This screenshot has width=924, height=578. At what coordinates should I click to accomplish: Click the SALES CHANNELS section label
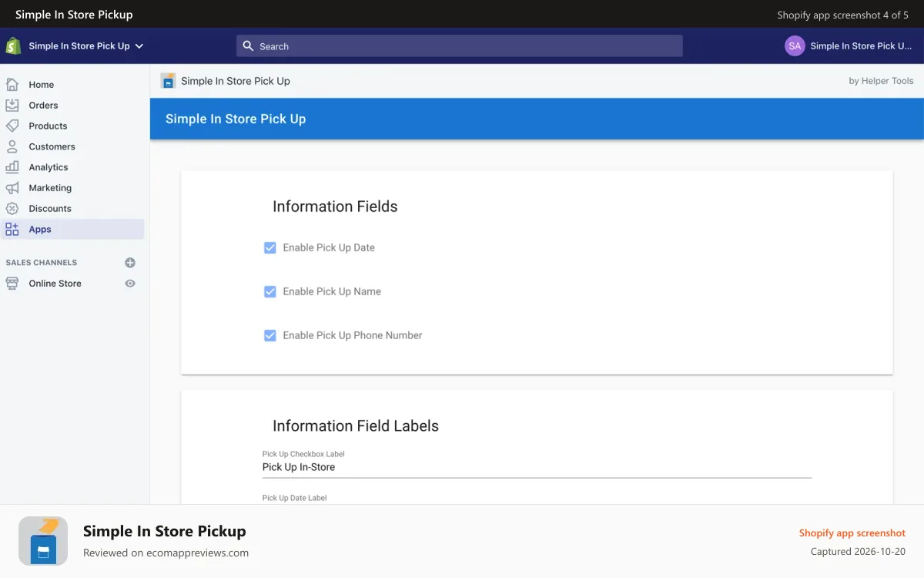tap(42, 263)
